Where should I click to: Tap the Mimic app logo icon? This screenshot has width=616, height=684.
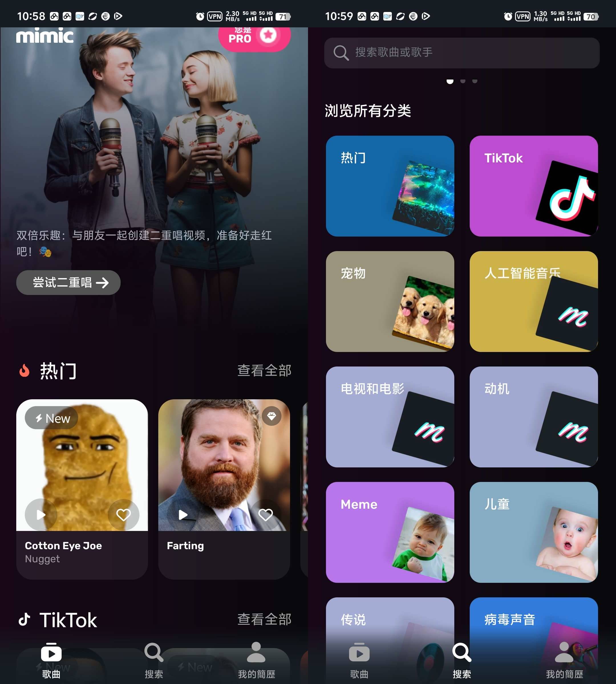coord(45,37)
